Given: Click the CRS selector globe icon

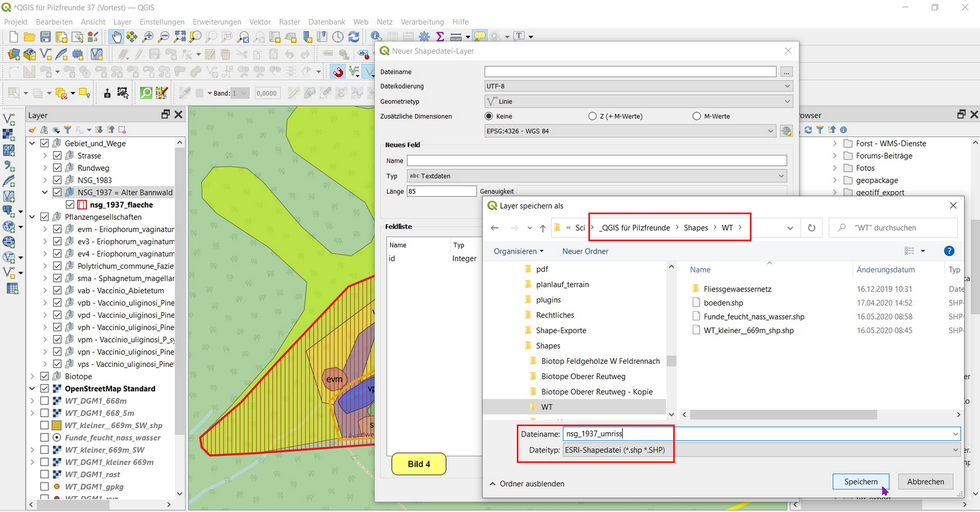Looking at the screenshot, I should coord(786,131).
